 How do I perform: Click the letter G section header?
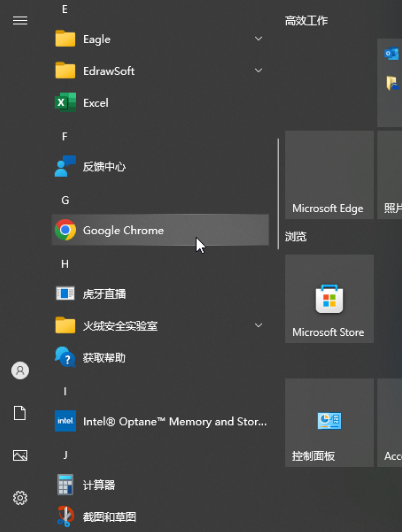(65, 200)
